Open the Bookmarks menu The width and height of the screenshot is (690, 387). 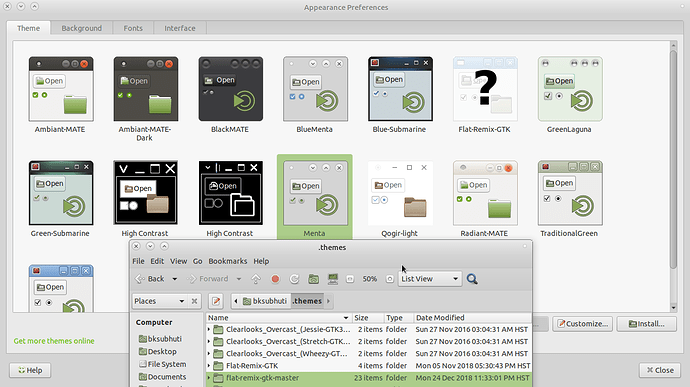coord(228,261)
